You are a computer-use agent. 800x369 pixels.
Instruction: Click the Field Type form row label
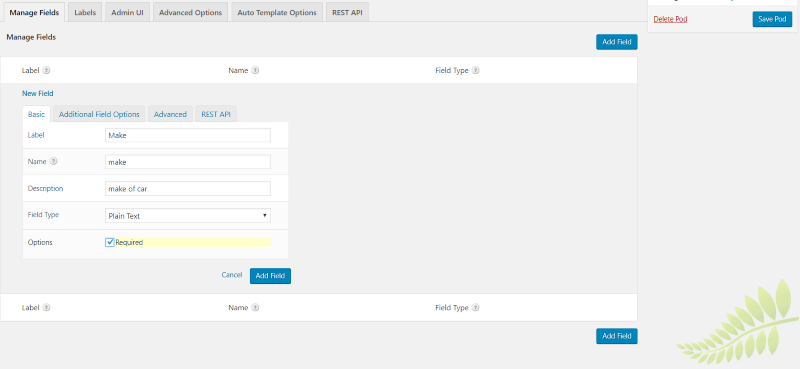[x=43, y=215]
